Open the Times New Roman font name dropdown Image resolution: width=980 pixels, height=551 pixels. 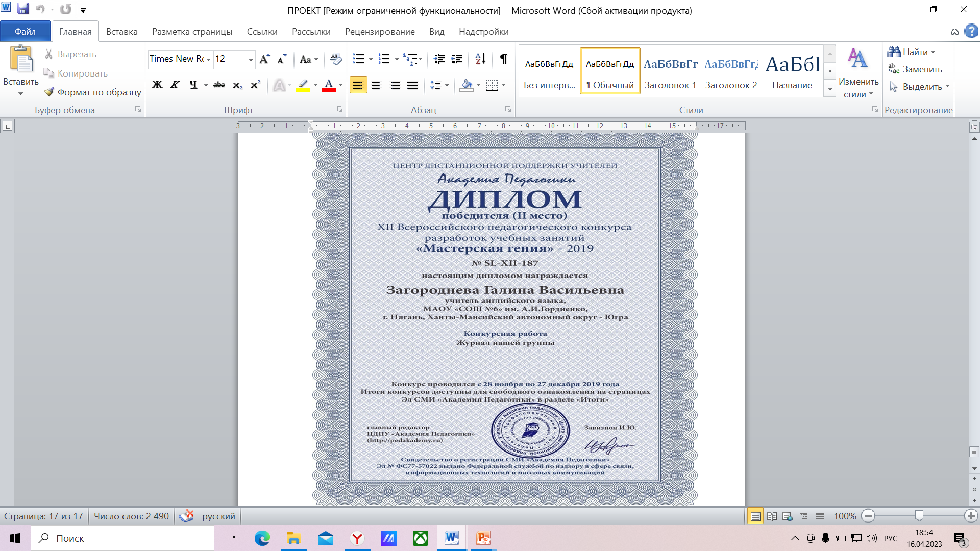coord(208,60)
